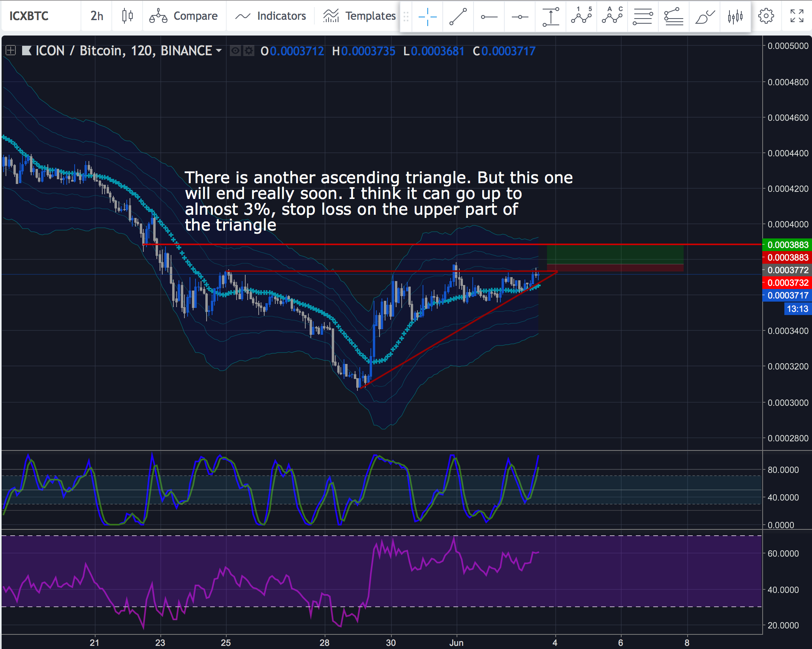The height and width of the screenshot is (649, 812).
Task: Open the candlestick chart style menu
Action: coord(127,16)
